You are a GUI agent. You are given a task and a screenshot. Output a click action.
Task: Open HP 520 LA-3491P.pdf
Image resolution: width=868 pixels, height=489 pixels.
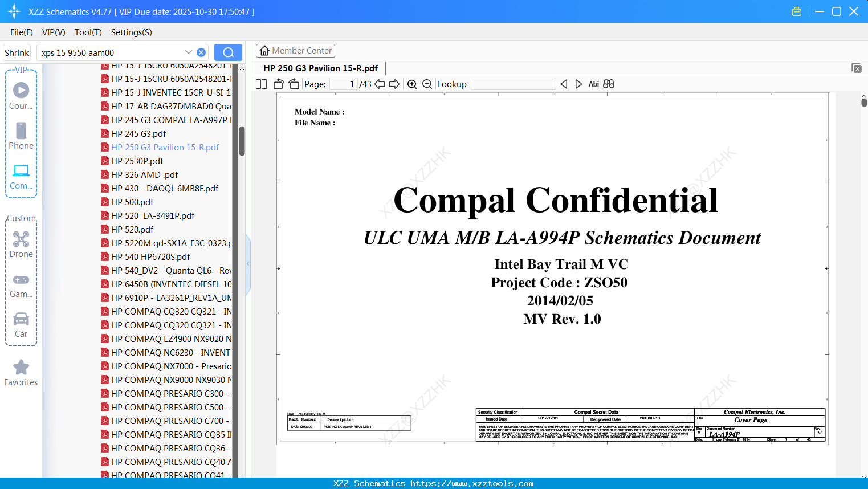tap(153, 215)
